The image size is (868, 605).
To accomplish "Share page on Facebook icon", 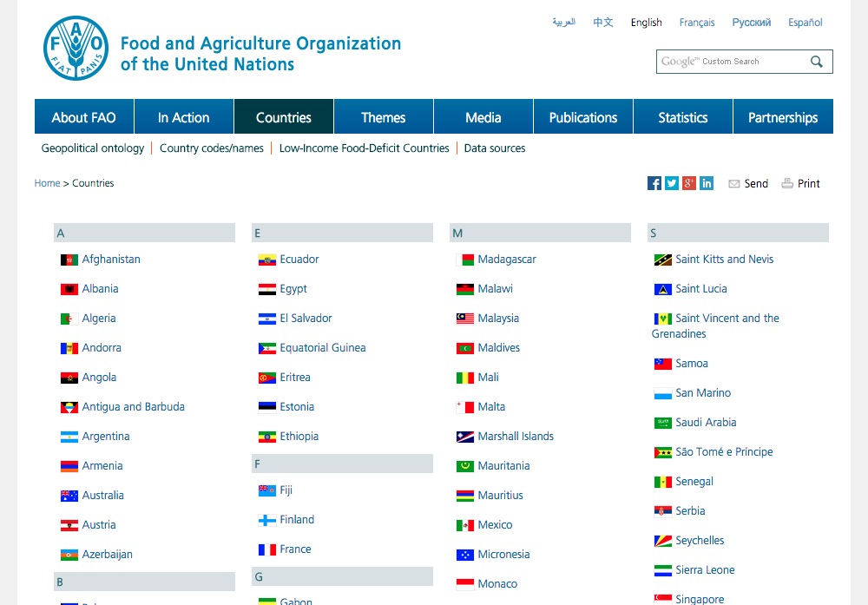I will tap(654, 183).
